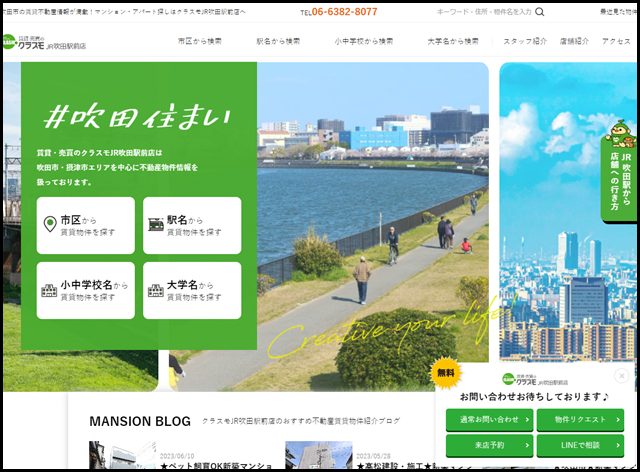
Task: Open 店舗紹介 page
Action: click(574, 41)
